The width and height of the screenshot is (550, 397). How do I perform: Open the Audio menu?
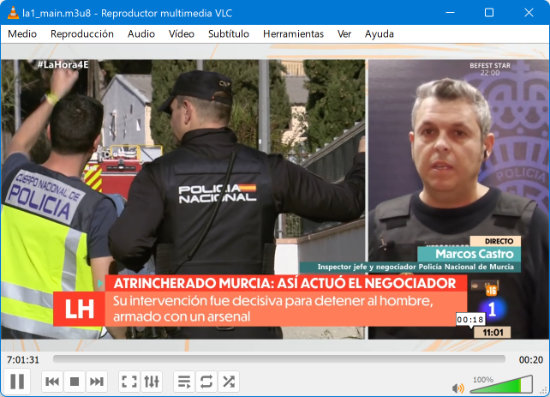[141, 34]
